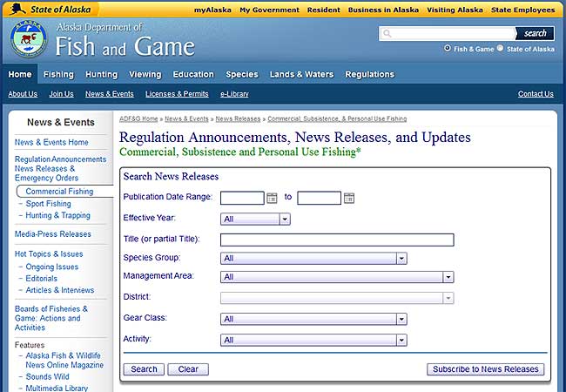
Task: Click News & Events breadcrumb
Action: click(x=186, y=118)
